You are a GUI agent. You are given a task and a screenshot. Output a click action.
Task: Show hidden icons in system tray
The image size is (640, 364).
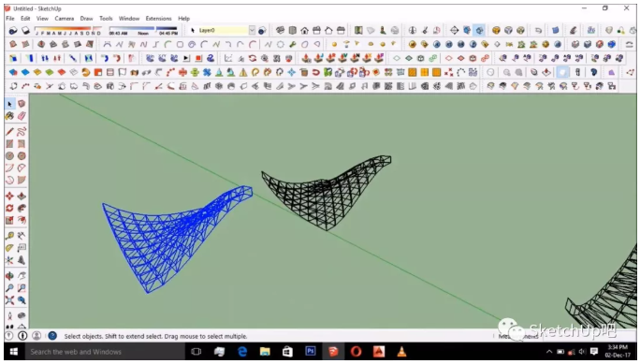click(549, 351)
